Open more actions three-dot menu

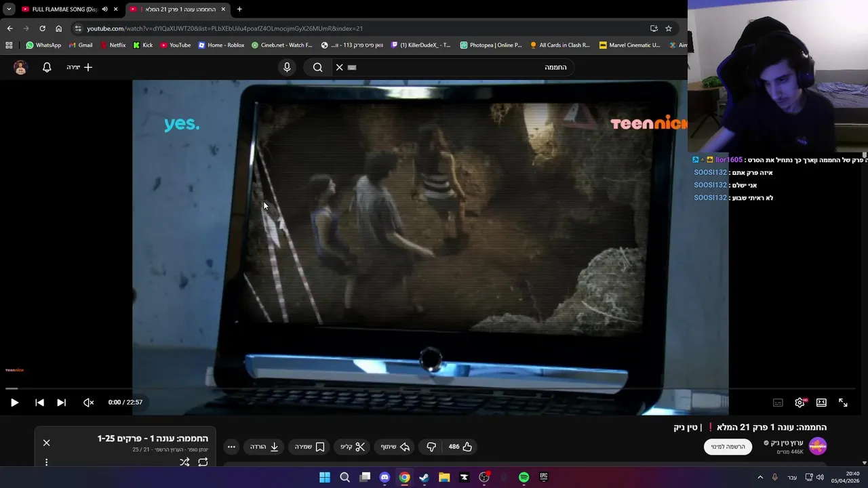(x=231, y=447)
